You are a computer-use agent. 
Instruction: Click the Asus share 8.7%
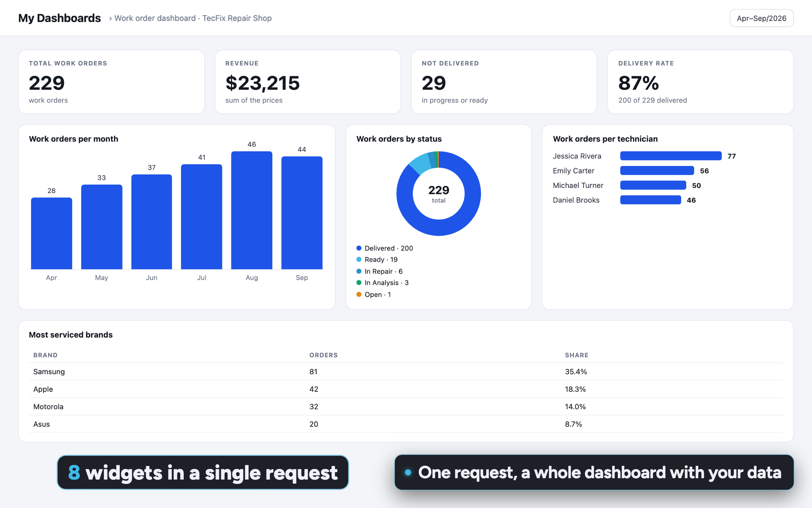573,424
